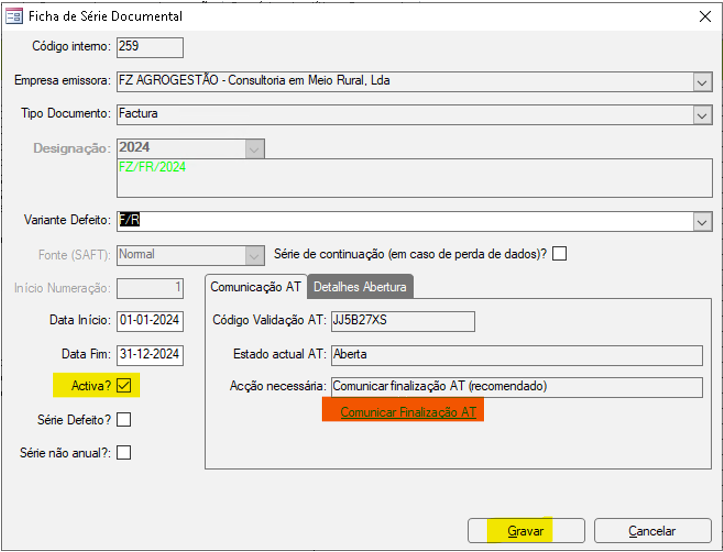Open the Fonte (SAFT) dropdown

(255, 254)
